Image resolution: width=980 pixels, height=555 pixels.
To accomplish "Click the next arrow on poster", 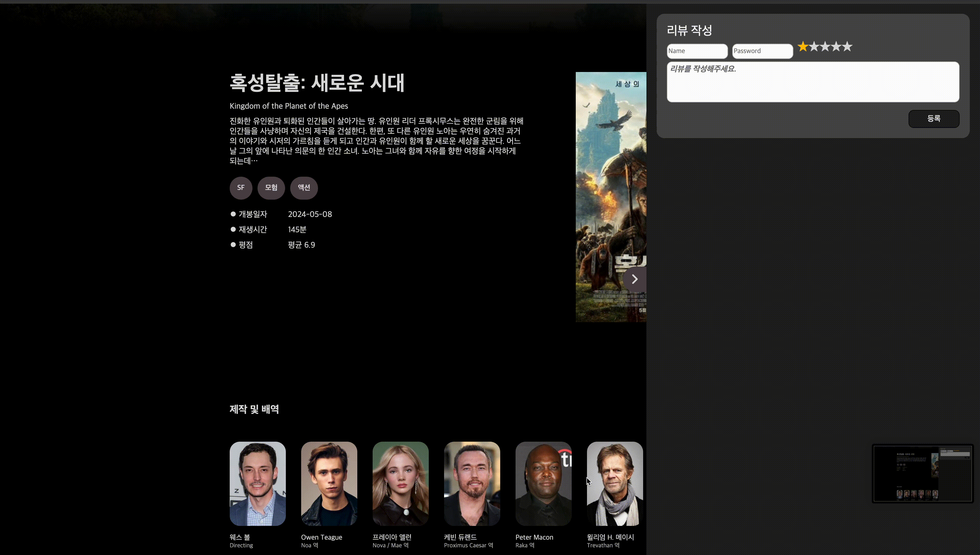I will click(x=634, y=279).
